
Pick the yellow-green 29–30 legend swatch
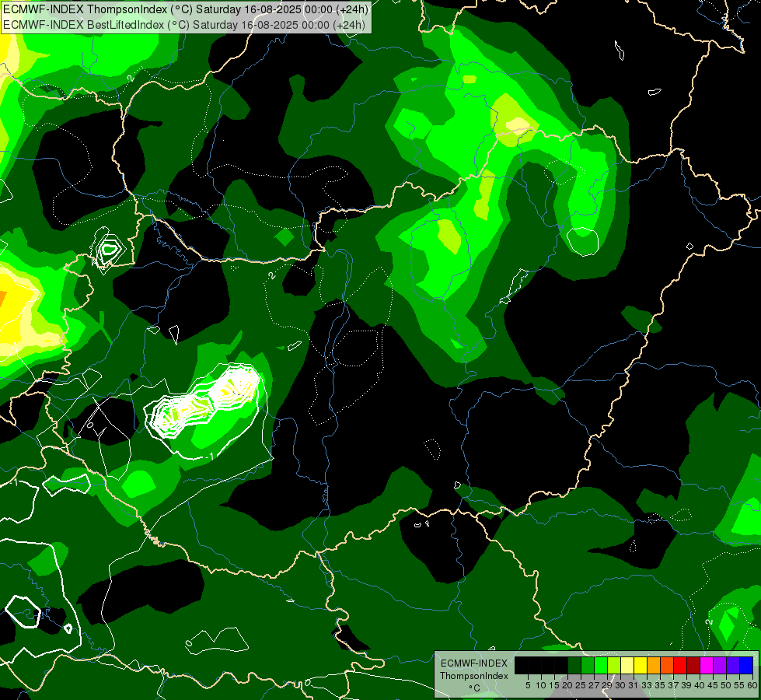pyautogui.click(x=614, y=665)
